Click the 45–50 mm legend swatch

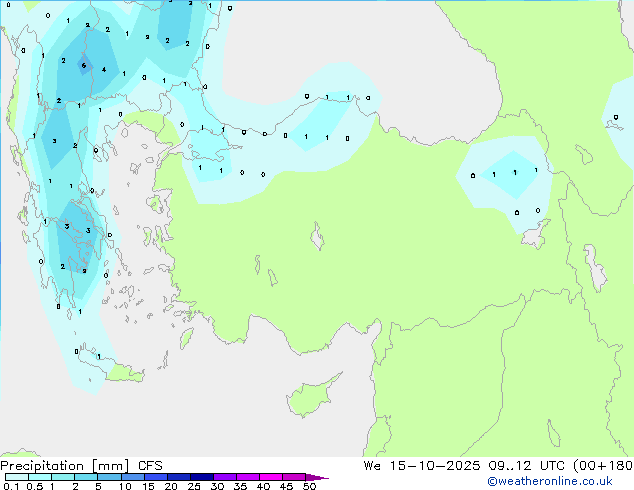point(294,477)
